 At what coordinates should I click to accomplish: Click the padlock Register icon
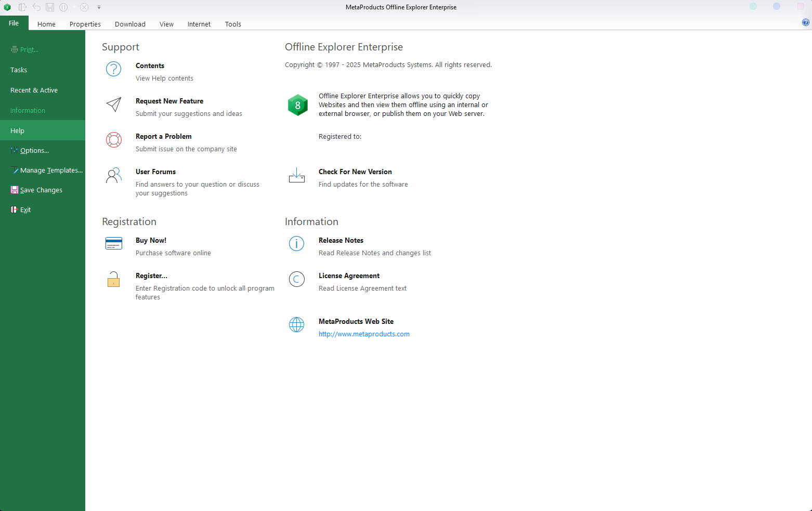[x=113, y=279]
